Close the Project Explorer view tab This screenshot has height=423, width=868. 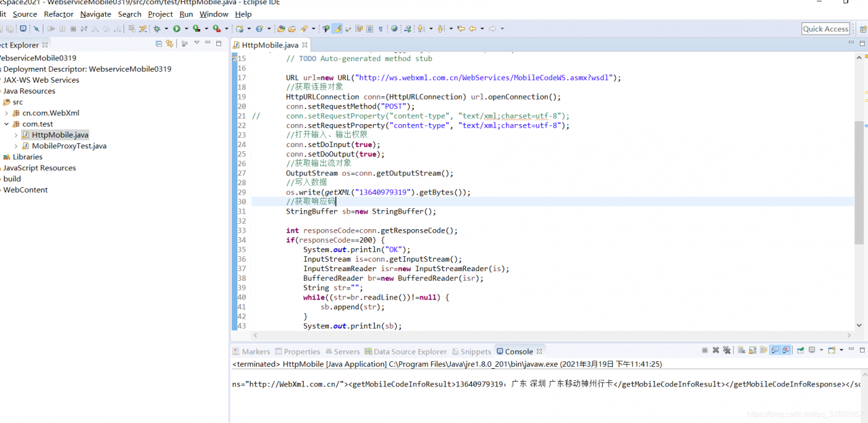click(x=45, y=45)
